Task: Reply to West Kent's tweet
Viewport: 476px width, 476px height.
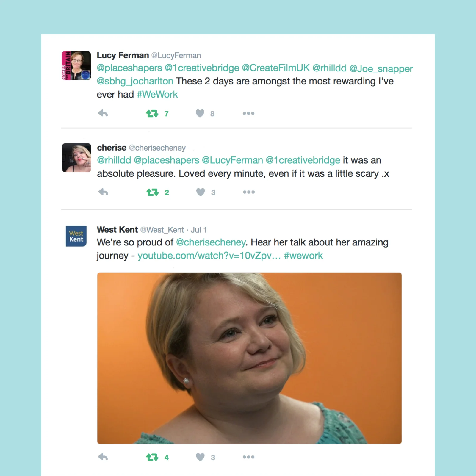Action: point(103,457)
